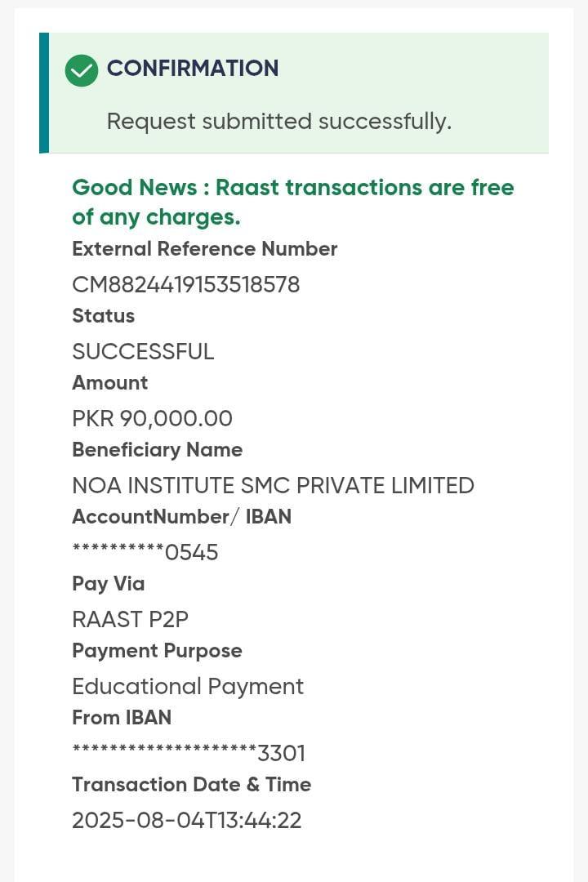This screenshot has height=882, width=588.
Task: Click the Beneficiary Name label
Action: tap(157, 450)
